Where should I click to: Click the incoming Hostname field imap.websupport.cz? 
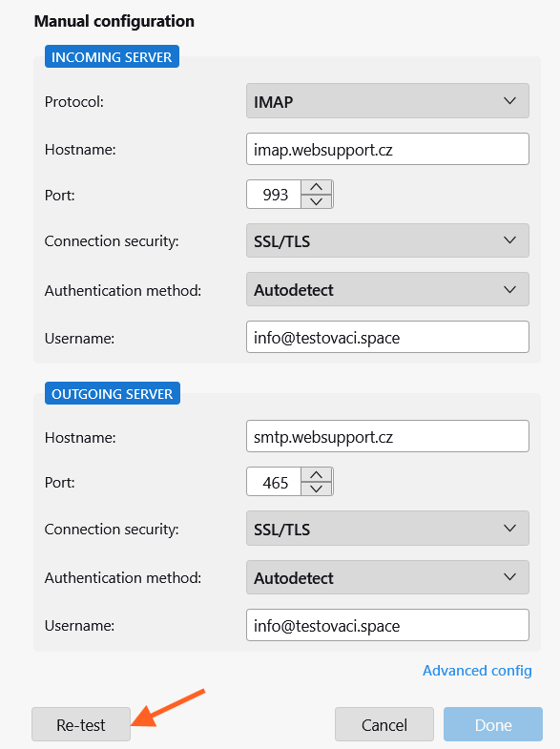pos(387,149)
